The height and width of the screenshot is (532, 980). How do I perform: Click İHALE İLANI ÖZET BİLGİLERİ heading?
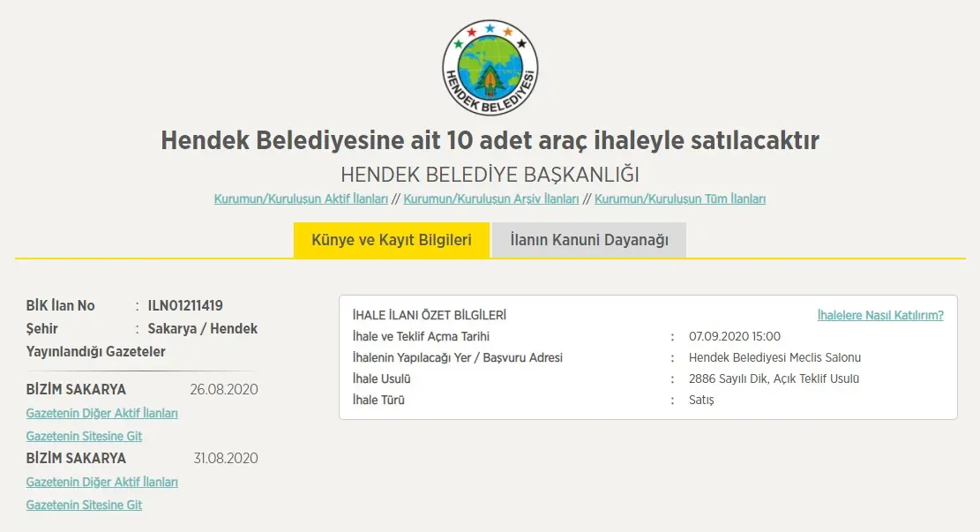430,315
